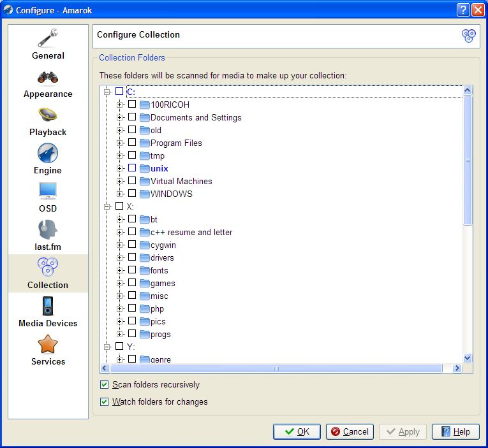Click the horizontal scrollbar of folder tree
The height and width of the screenshot is (448, 488).
(276, 368)
